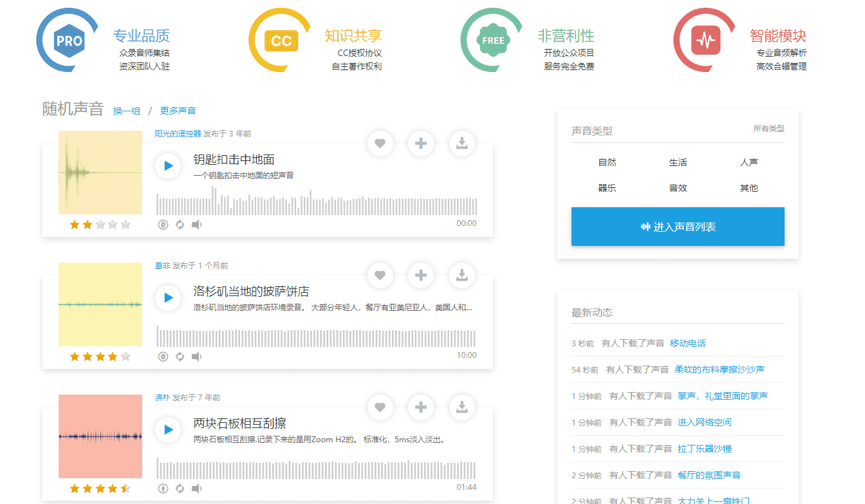
Task: Click the blue PRO badge icon
Action: [69, 41]
